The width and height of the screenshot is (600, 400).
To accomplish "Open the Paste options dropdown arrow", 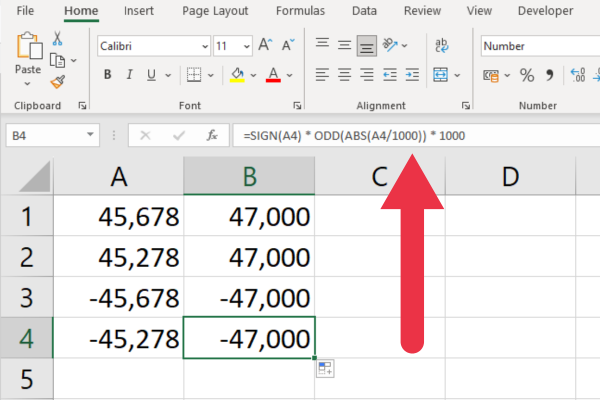I will 27,83.
